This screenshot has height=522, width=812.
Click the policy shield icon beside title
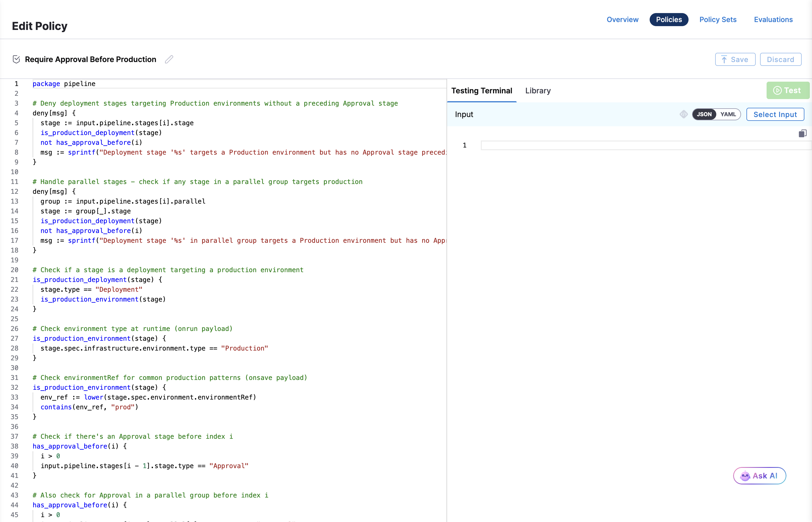(x=16, y=59)
